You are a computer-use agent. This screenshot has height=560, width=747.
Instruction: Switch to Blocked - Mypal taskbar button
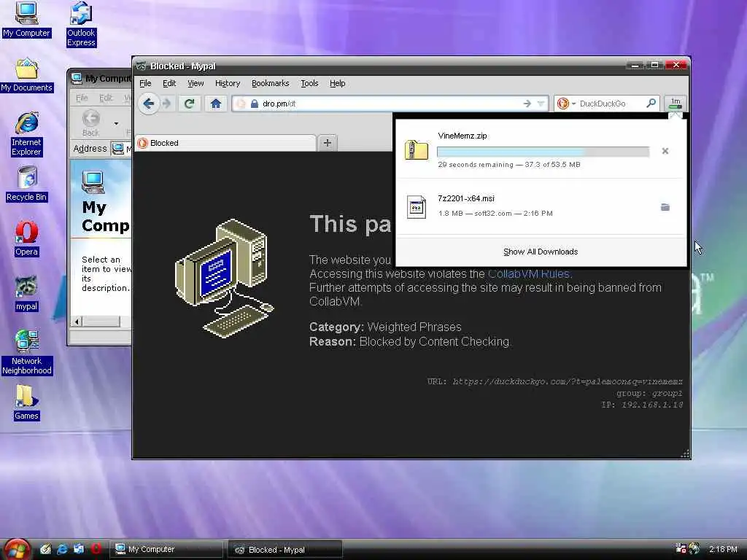click(x=285, y=550)
